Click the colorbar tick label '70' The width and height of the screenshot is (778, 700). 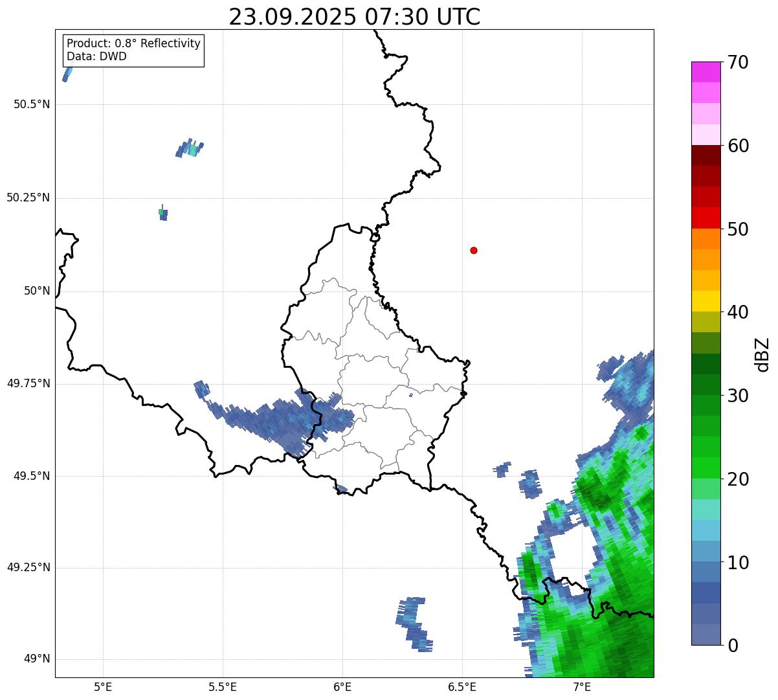[x=738, y=63]
